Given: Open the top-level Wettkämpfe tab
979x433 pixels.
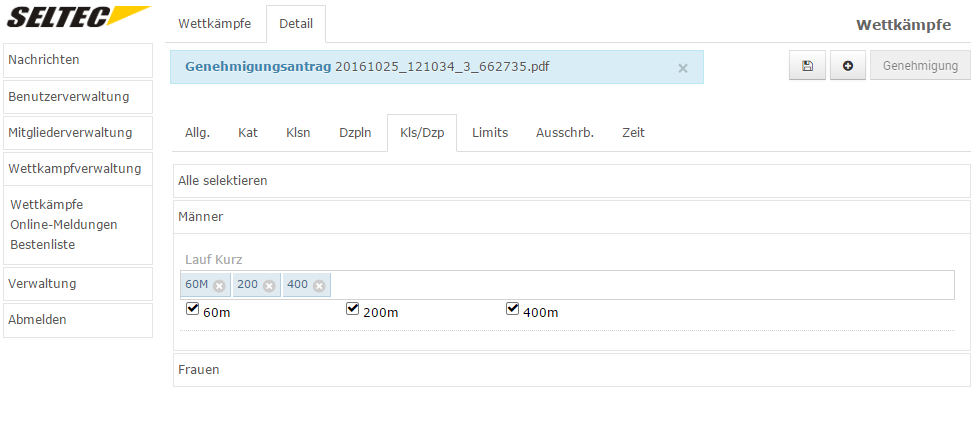Looking at the screenshot, I should 215,24.
